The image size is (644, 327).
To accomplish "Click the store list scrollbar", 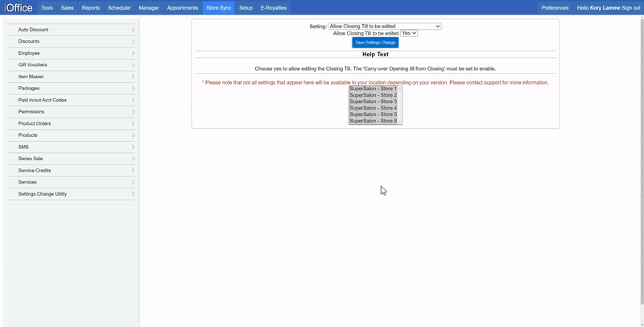I will pos(400,106).
